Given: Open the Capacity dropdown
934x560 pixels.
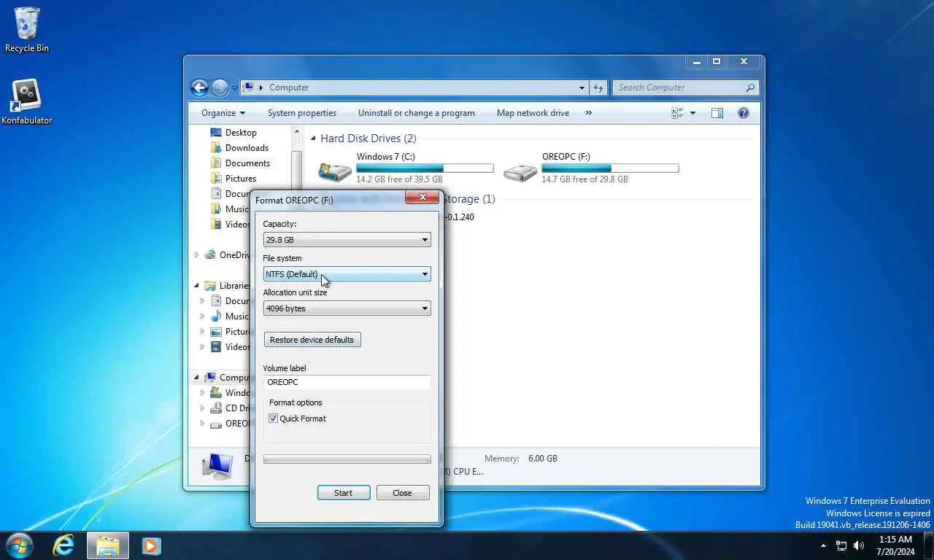Looking at the screenshot, I should pyautogui.click(x=347, y=240).
